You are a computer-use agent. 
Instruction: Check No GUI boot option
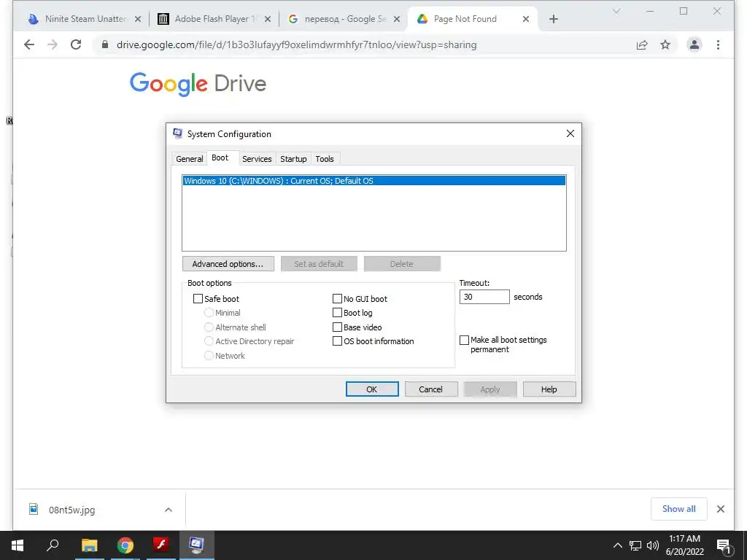[337, 298]
